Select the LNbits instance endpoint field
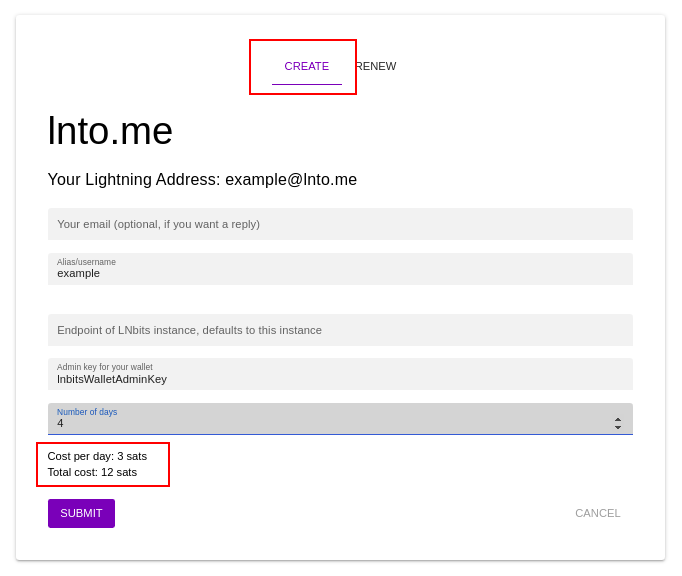Viewport: 682px width, 576px height. click(x=340, y=330)
